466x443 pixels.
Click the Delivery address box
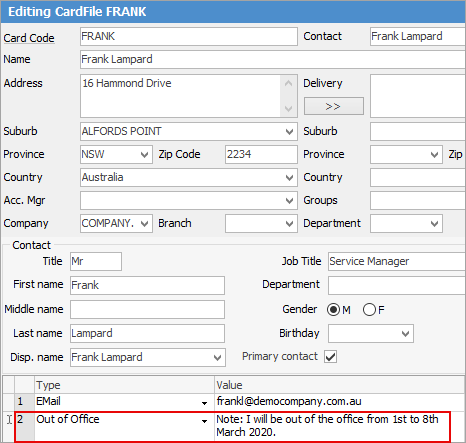tap(418, 96)
